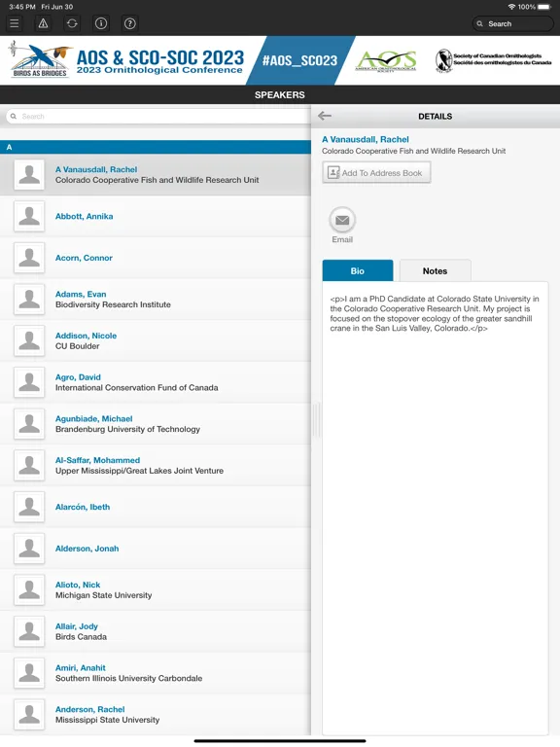Tap the refresh sync icon
560x747 pixels.
coord(72,23)
